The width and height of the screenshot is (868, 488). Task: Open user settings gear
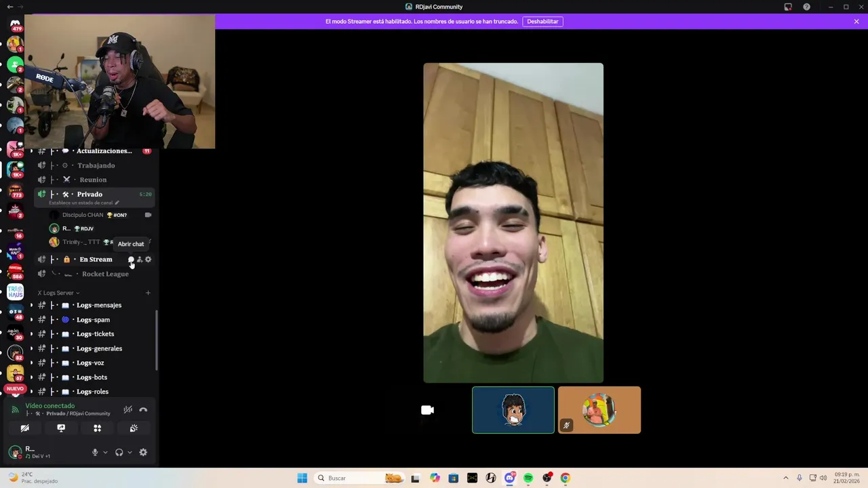143,452
